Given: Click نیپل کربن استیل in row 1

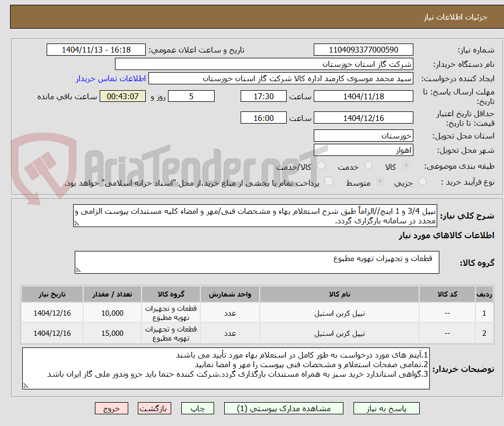Looking at the screenshot, I should [x=339, y=313].
